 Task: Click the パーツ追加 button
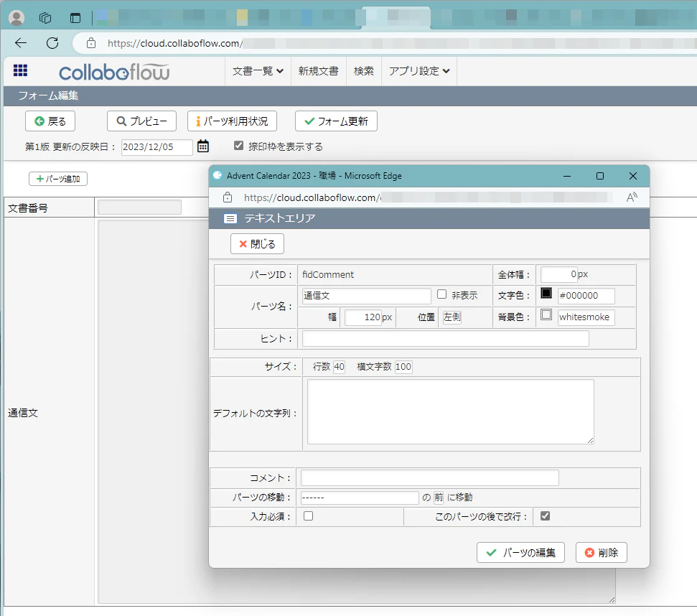[x=58, y=179]
